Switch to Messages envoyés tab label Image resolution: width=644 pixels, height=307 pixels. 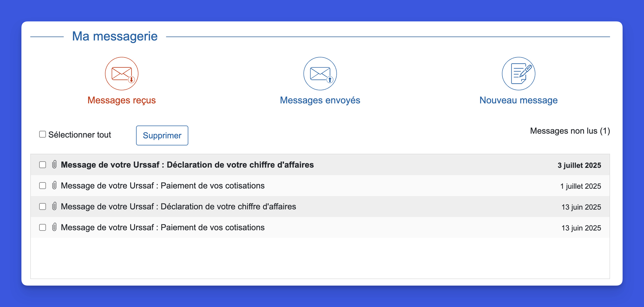point(320,100)
